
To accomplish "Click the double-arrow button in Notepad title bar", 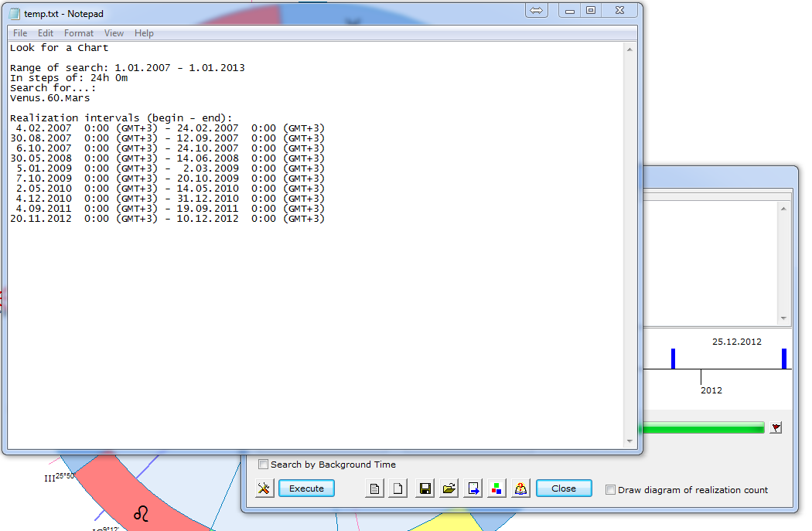I will 537,10.
